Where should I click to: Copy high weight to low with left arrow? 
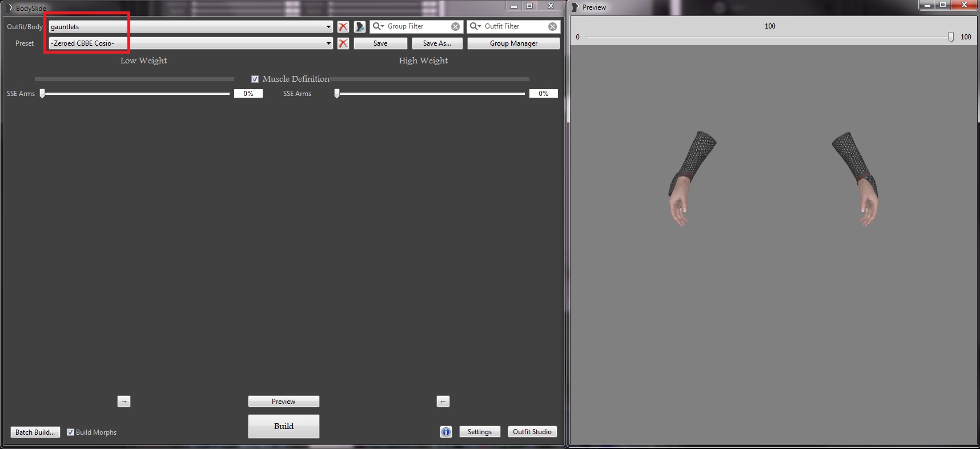pos(443,402)
